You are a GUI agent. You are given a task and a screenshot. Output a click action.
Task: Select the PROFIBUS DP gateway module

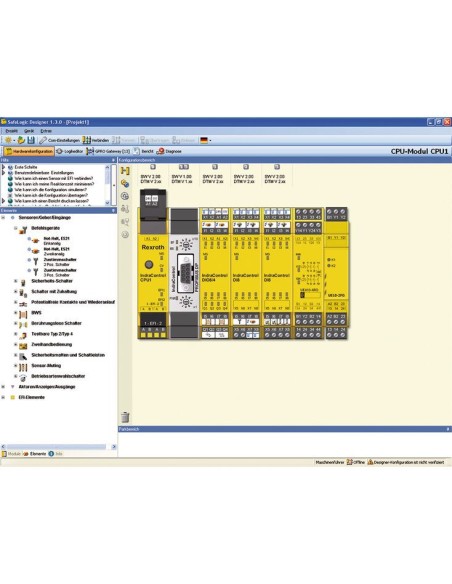(184, 274)
